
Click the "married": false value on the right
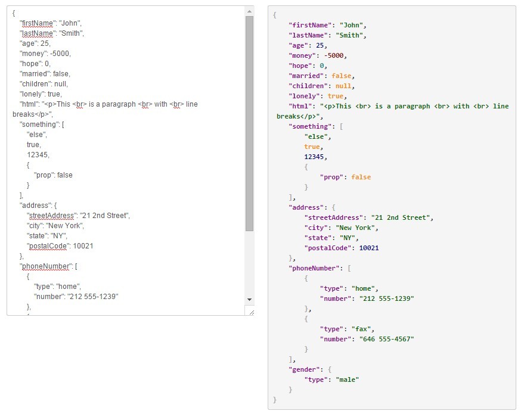[x=342, y=76]
